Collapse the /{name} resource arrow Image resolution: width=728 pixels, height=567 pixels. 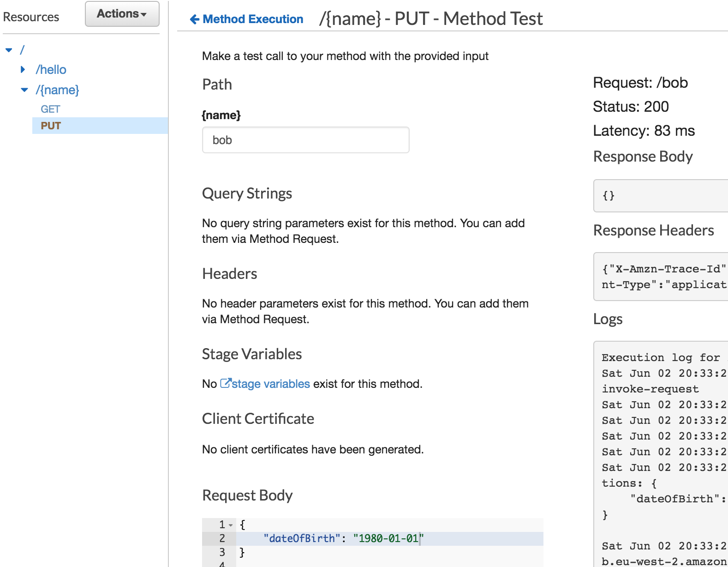(24, 90)
